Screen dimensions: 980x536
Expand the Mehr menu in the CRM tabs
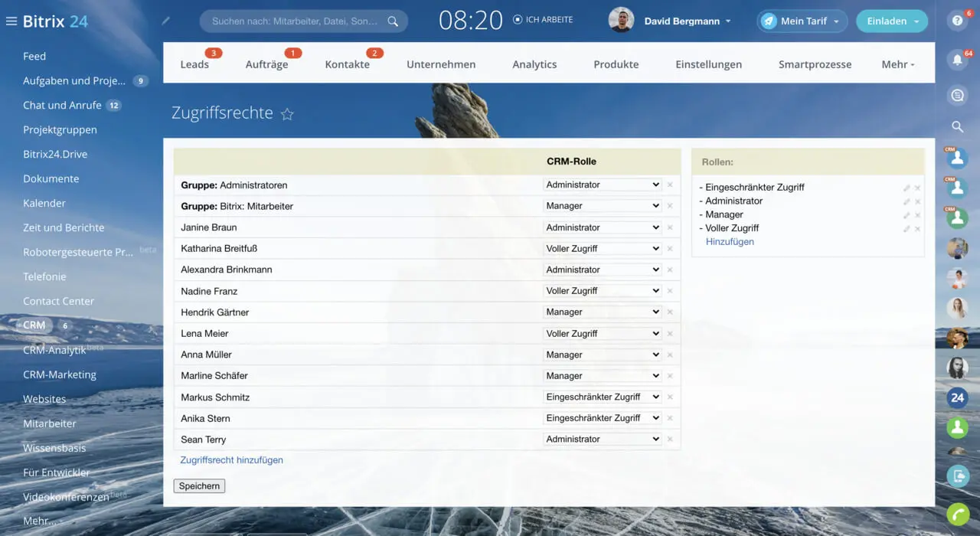click(x=897, y=64)
